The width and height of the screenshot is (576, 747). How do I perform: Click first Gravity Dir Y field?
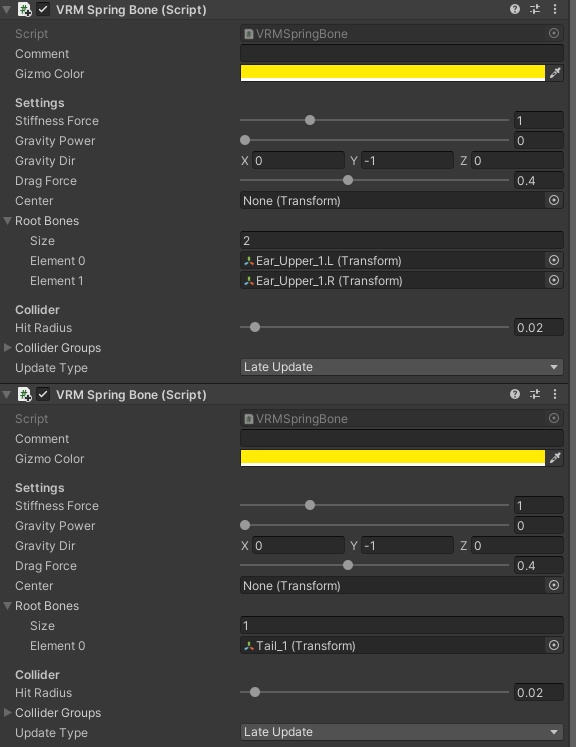[x=407, y=160]
